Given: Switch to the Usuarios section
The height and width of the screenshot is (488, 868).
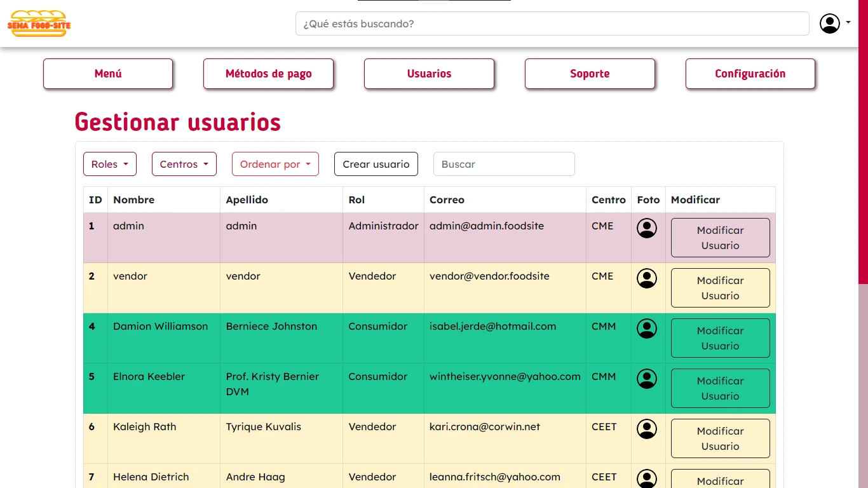Looking at the screenshot, I should coord(429,74).
